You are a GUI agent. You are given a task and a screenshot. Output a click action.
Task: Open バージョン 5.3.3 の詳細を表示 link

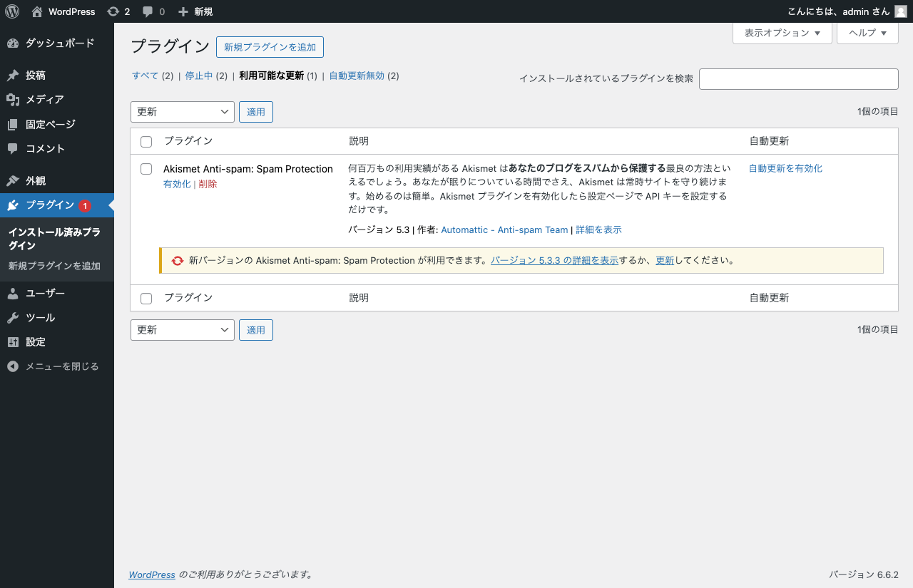pyautogui.click(x=554, y=260)
